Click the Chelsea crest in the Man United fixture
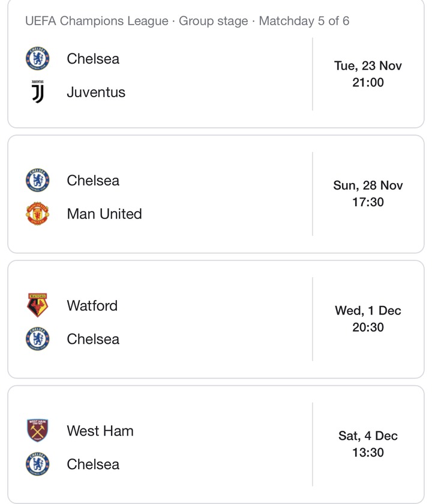This screenshot has width=432, height=504. click(38, 181)
